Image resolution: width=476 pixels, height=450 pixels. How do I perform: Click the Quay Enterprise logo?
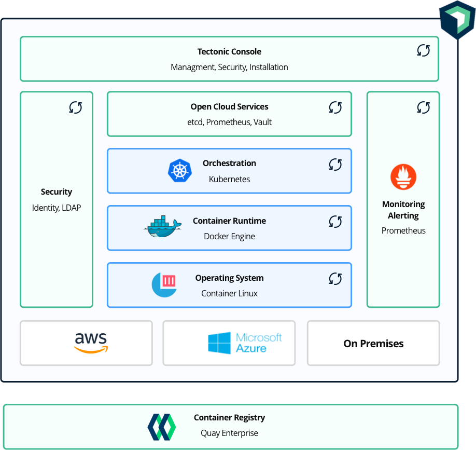tap(161, 427)
